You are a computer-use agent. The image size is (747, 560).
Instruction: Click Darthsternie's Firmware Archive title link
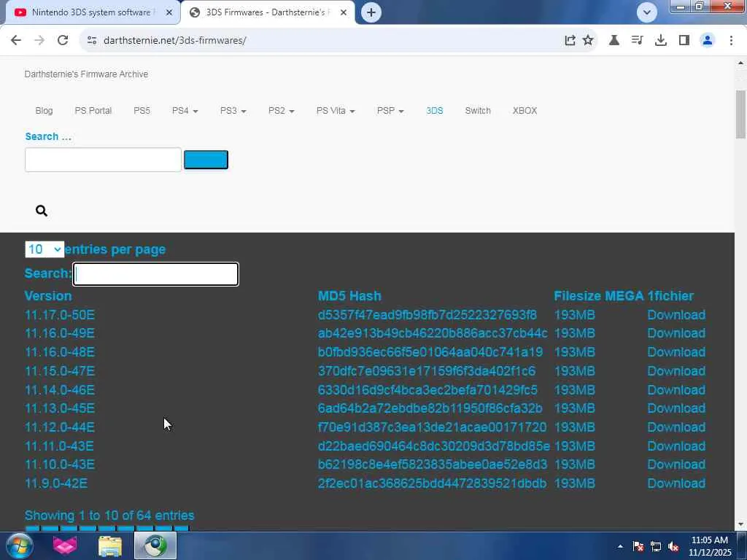click(86, 74)
